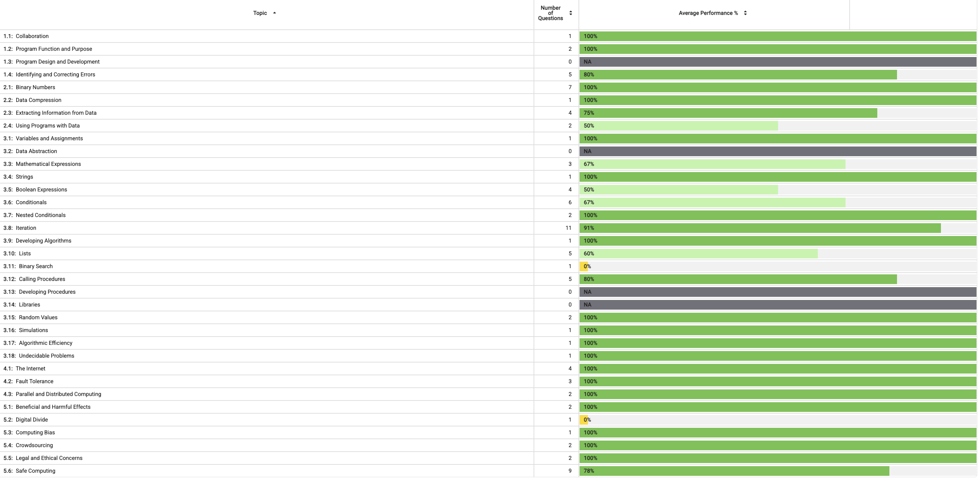The width and height of the screenshot is (980, 481).
Task: Click the Number of Questions header text
Action: pos(550,13)
